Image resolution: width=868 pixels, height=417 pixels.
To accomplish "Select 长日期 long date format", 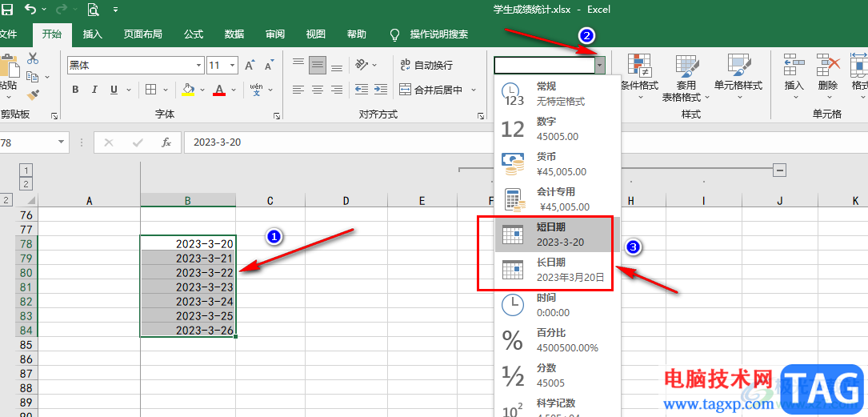I will (558, 270).
